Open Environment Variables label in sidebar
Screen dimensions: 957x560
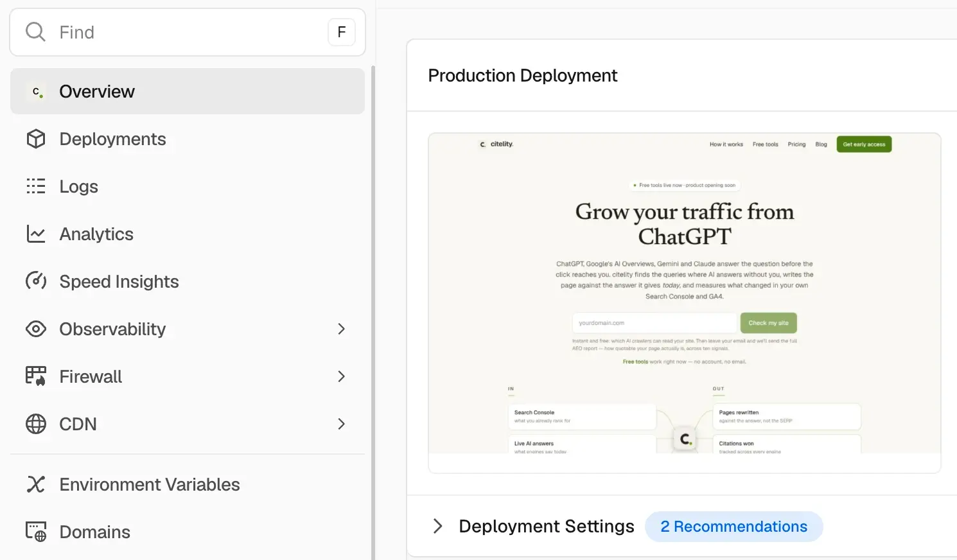click(x=150, y=484)
